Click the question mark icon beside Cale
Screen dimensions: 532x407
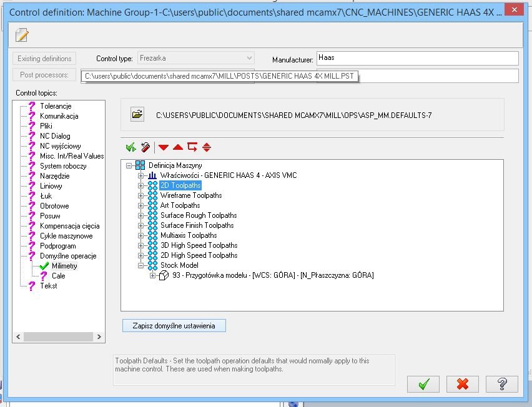click(x=44, y=276)
